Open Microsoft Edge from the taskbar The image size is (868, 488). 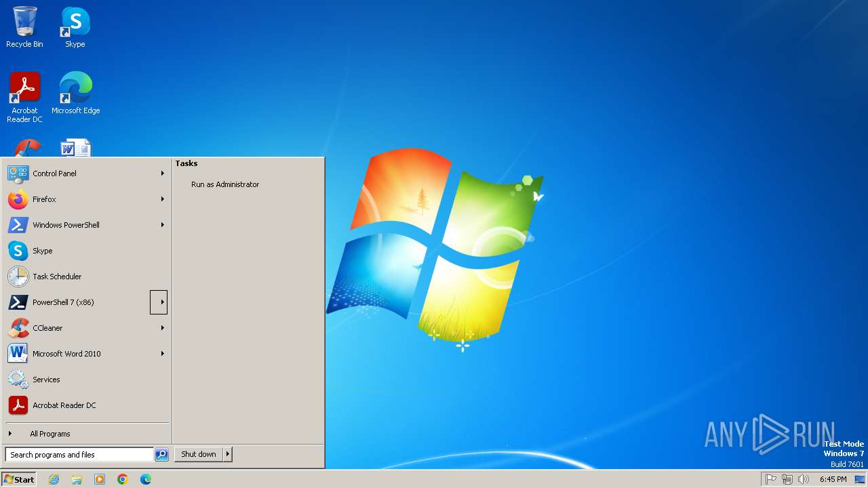point(146,479)
